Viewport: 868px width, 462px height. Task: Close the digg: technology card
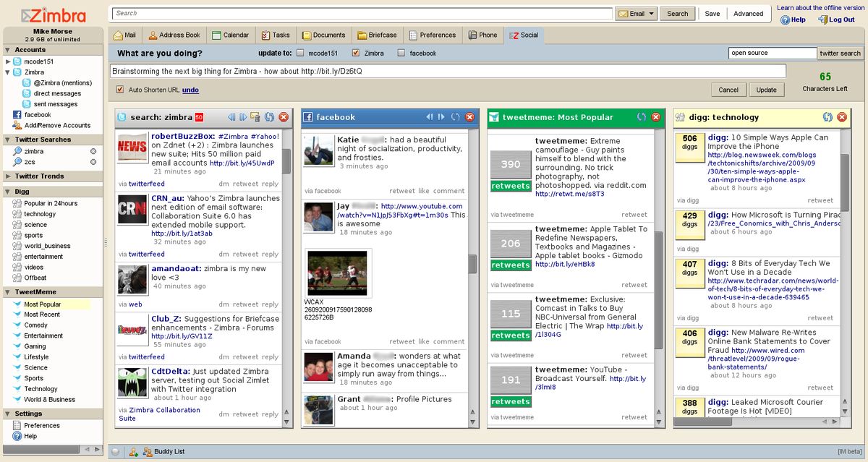(842, 117)
